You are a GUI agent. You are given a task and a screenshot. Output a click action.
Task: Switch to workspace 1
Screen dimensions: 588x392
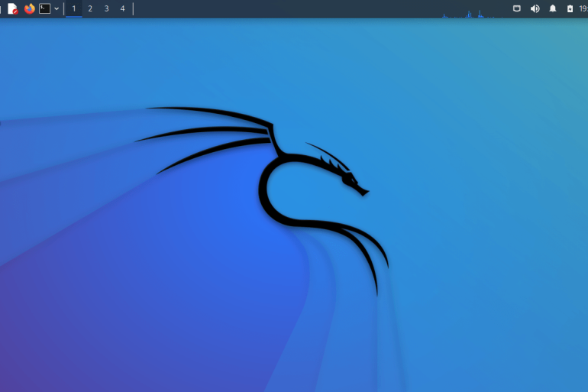coord(74,8)
